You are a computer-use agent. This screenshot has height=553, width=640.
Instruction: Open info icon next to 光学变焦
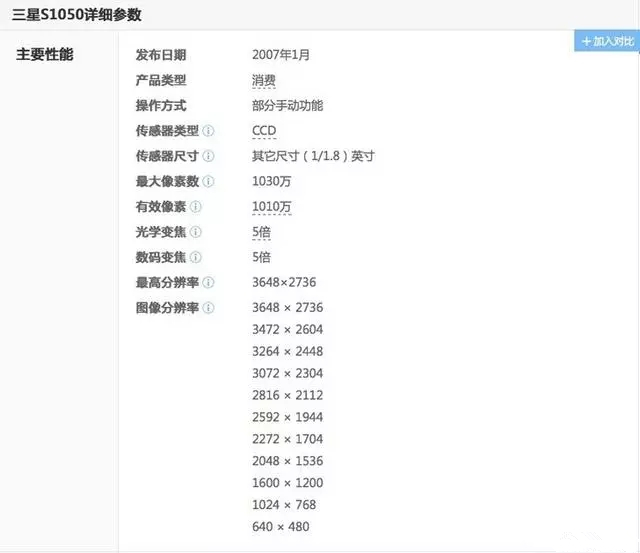point(196,232)
